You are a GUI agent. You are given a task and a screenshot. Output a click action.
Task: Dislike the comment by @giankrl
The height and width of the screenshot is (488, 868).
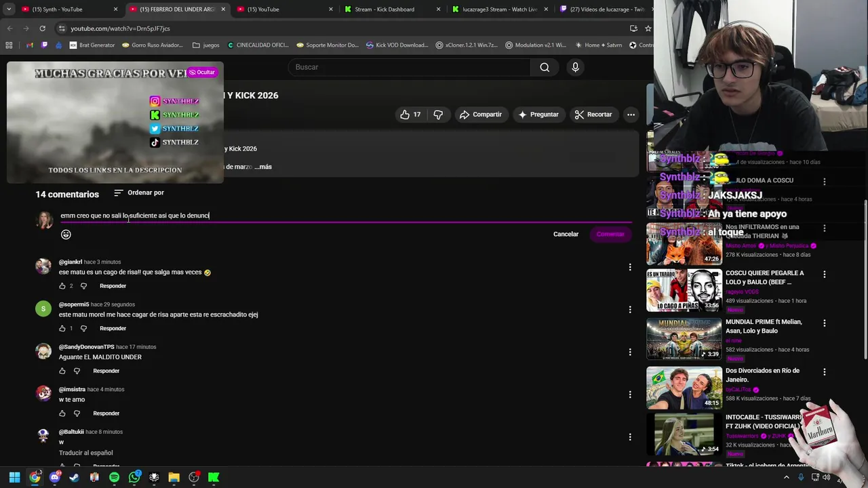pos(83,286)
